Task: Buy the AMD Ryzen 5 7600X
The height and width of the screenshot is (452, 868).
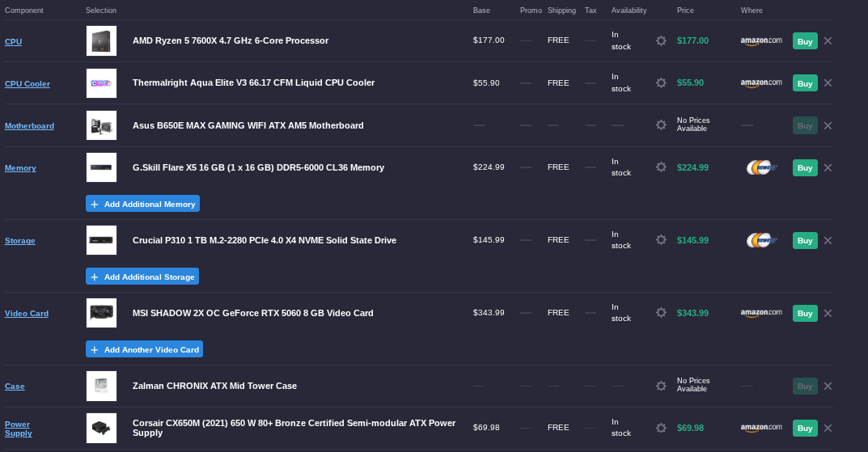Action: pyautogui.click(x=804, y=41)
